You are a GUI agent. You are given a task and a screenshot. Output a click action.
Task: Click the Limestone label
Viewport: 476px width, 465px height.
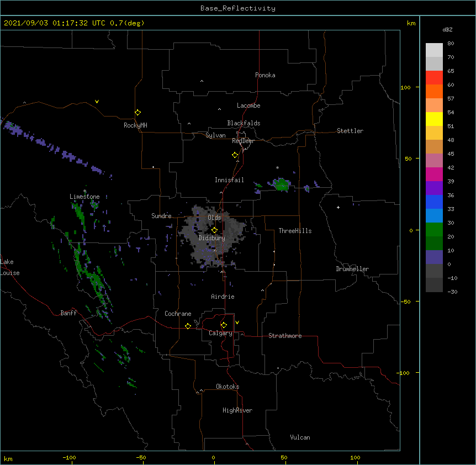click(84, 197)
